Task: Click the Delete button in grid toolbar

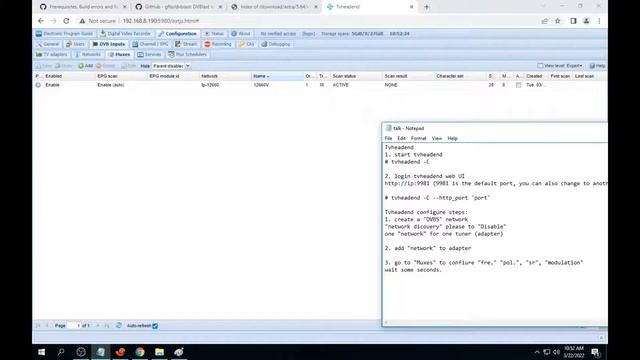Action: point(105,66)
